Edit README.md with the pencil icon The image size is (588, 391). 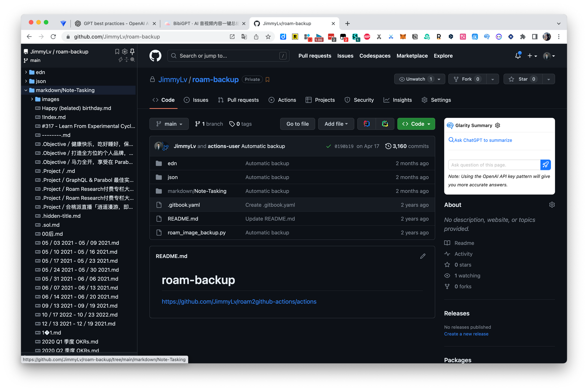click(x=423, y=256)
